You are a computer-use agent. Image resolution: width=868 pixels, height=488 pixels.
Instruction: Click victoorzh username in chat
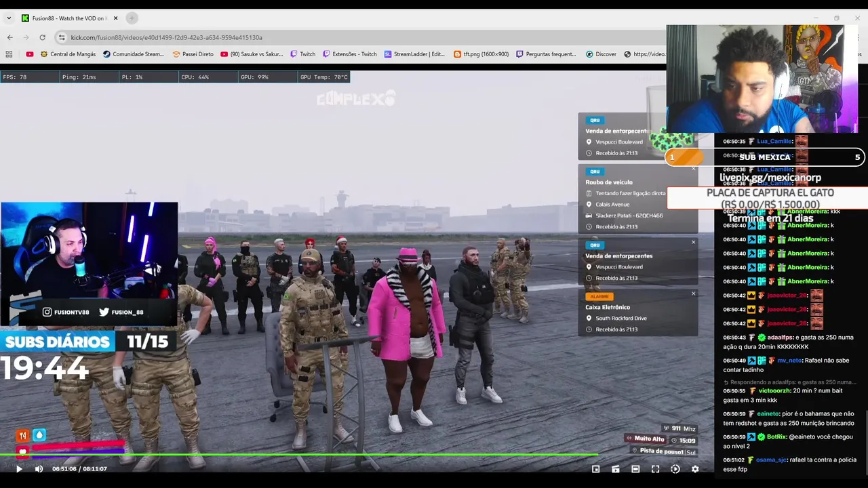point(772,391)
